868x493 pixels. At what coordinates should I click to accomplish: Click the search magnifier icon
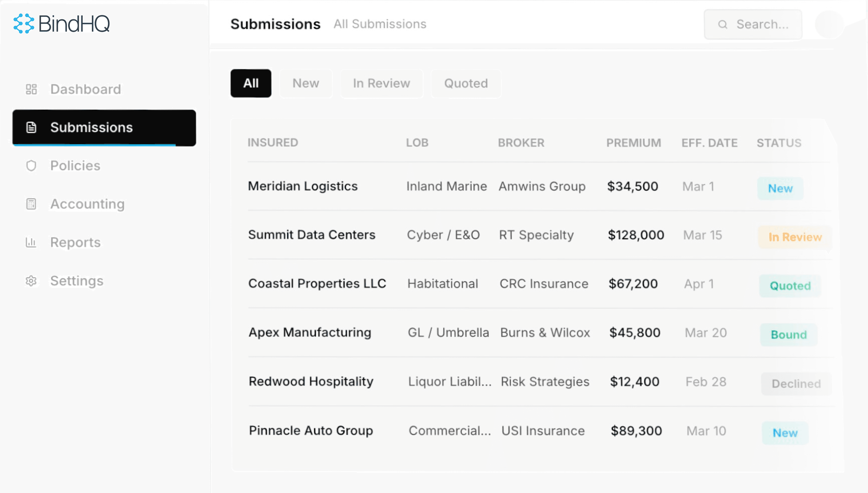coord(723,24)
